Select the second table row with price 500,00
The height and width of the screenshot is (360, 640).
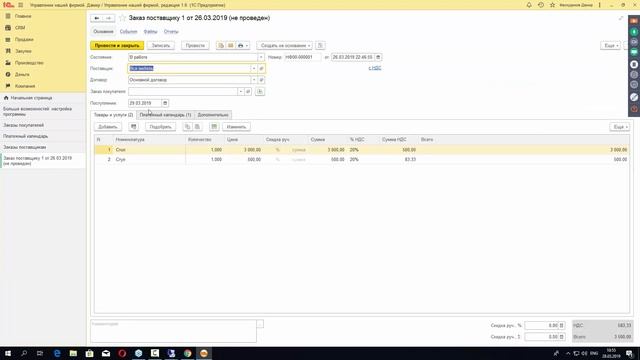click(x=361, y=160)
